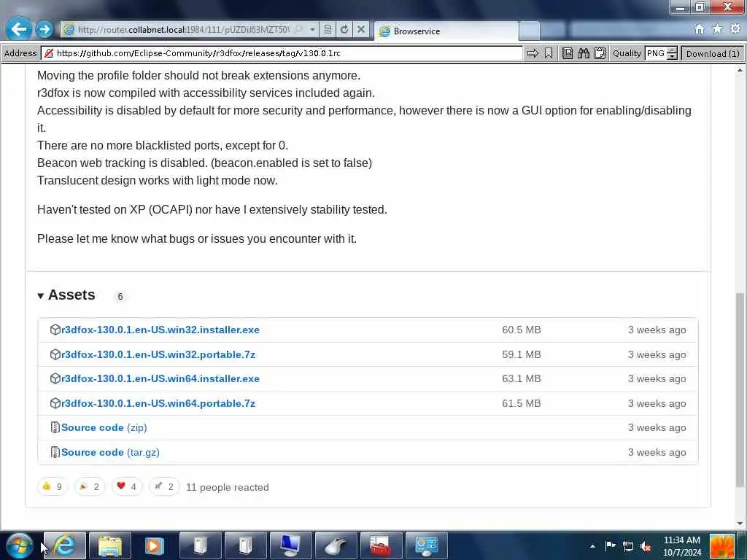
Task: Open the Home icon
Action: point(700,29)
